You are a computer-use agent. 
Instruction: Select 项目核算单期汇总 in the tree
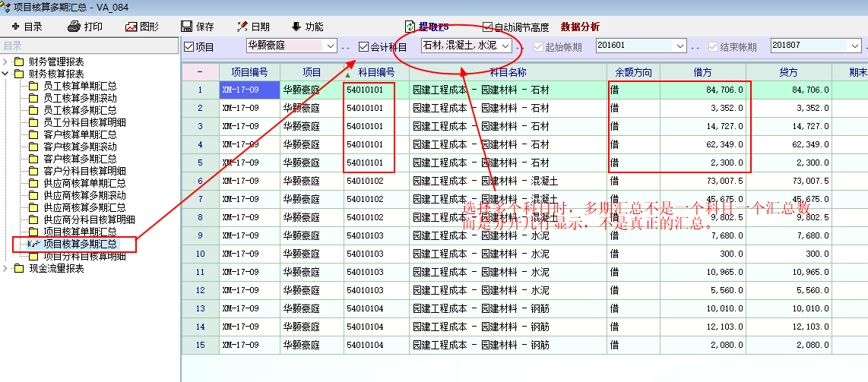pyautogui.click(x=80, y=232)
